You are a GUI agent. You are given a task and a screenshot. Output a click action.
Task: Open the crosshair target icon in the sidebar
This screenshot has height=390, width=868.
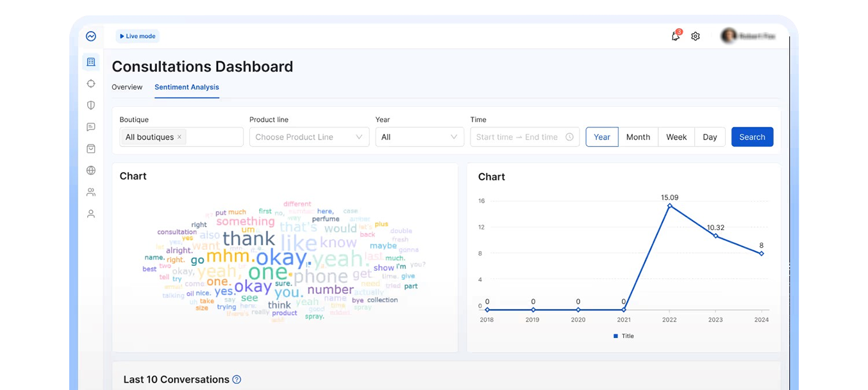pos(91,84)
